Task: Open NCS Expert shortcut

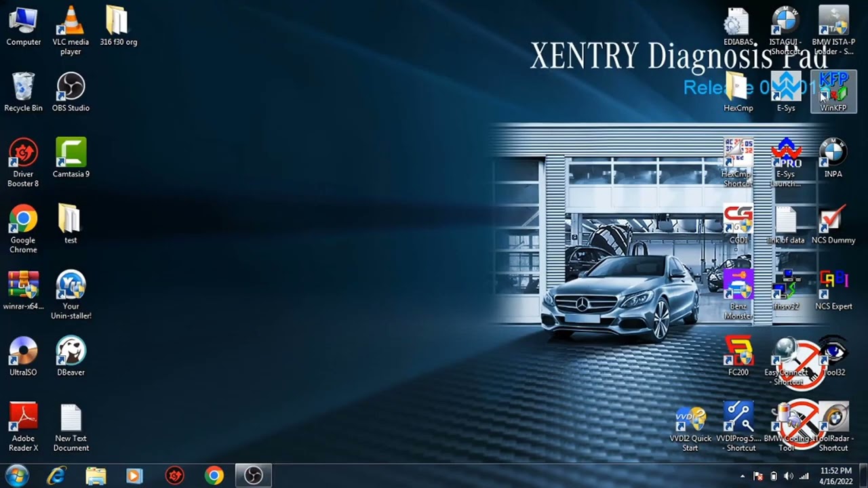Action: [x=833, y=291]
